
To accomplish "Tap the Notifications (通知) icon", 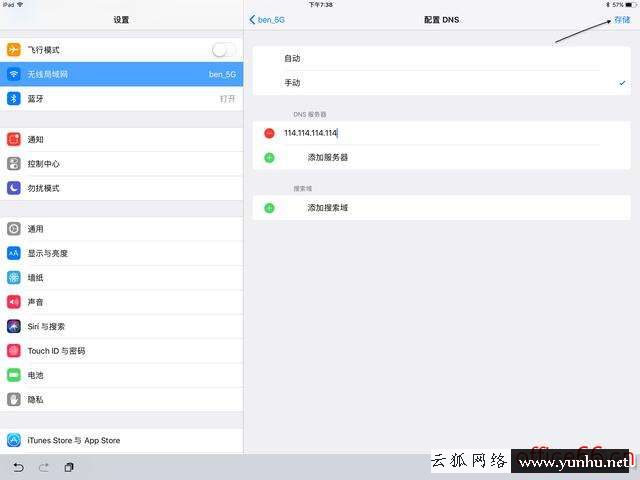I will (x=13, y=139).
